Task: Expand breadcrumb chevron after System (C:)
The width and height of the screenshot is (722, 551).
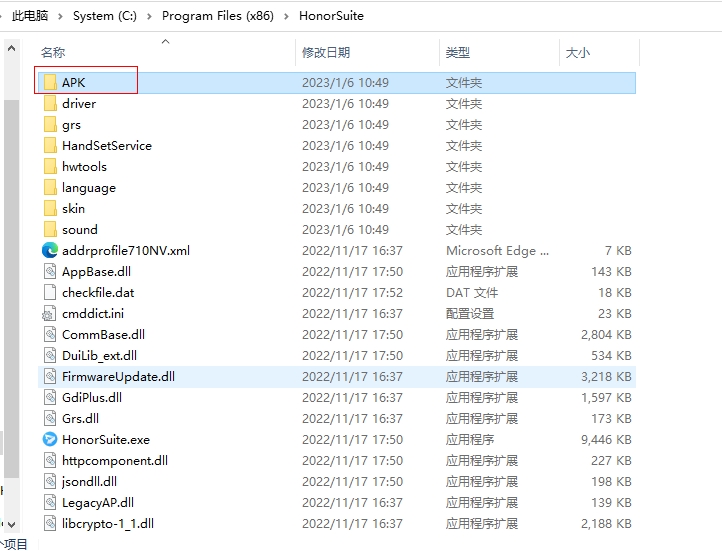Action: point(150,16)
